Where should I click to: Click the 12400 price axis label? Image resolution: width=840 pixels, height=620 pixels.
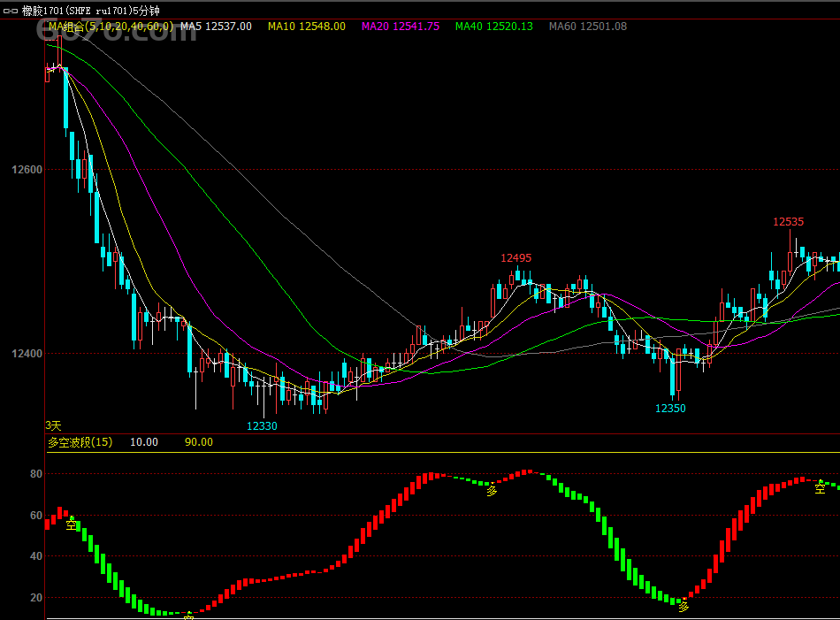27,354
